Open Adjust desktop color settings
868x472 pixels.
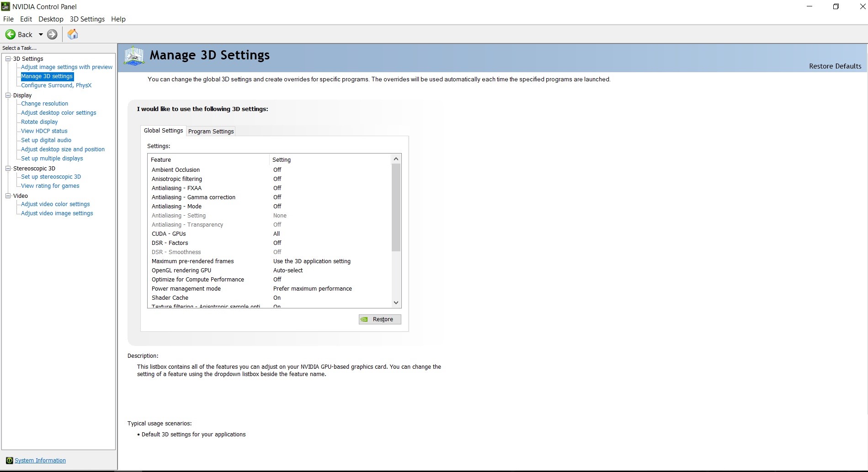point(59,113)
